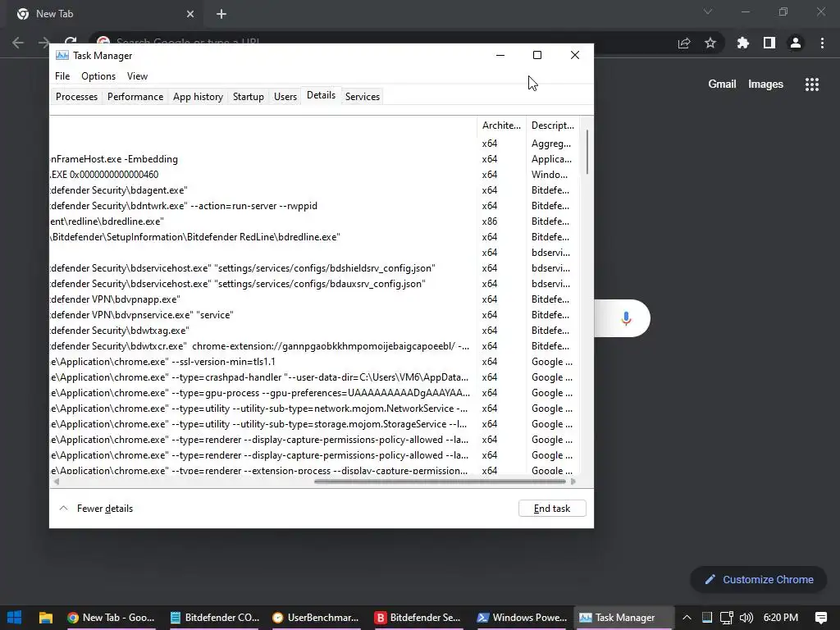Switch to Performance tab
The width and height of the screenshot is (840, 630).
tap(135, 97)
